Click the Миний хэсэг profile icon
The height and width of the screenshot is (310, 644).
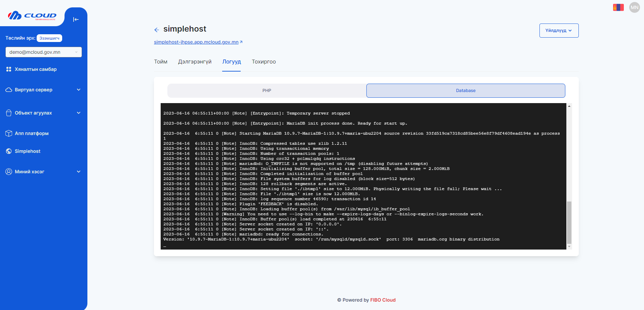coord(9,172)
